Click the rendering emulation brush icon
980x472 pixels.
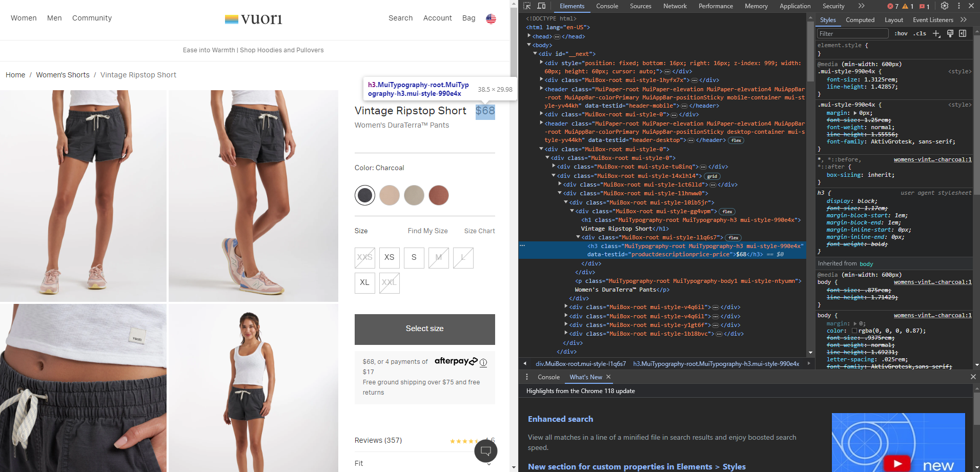click(x=950, y=33)
